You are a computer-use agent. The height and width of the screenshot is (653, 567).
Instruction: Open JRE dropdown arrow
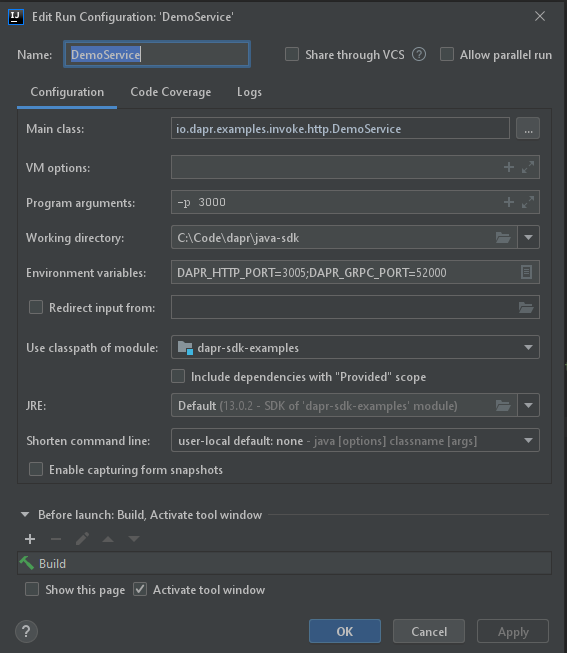pyautogui.click(x=529, y=405)
